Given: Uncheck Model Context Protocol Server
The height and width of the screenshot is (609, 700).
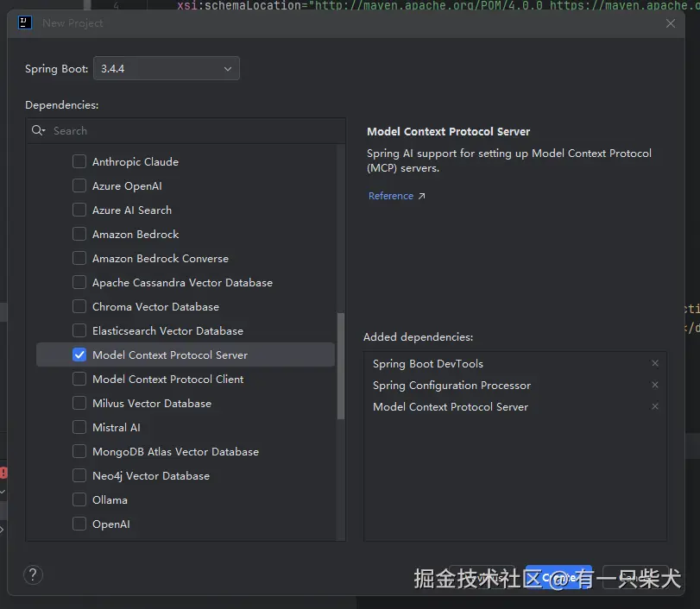Looking at the screenshot, I should 79,355.
